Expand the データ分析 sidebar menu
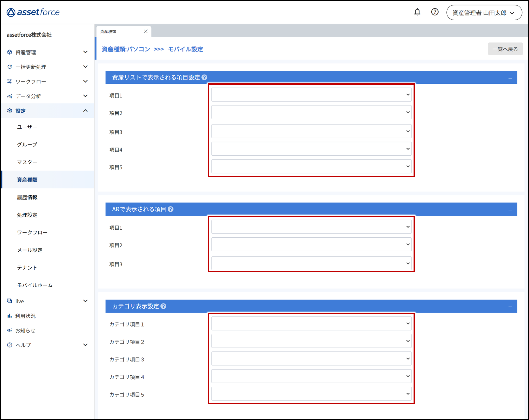529x420 pixels. coord(85,96)
